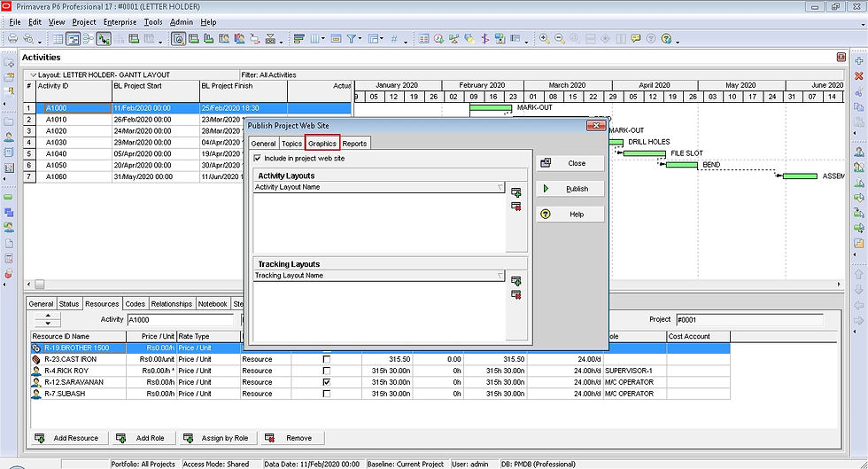Screen dimensions: 868x469
Task: Toggle the checkbox in the R-4.RICK ROY row
Action: tap(327, 371)
